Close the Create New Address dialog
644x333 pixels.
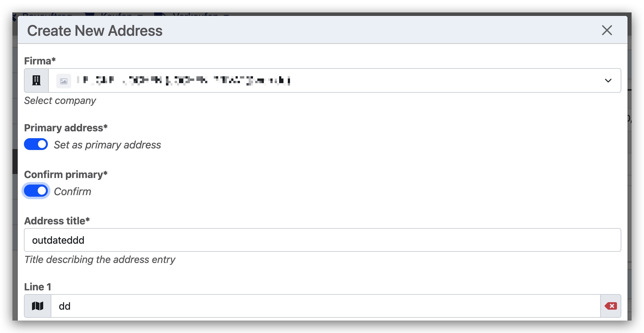click(606, 30)
